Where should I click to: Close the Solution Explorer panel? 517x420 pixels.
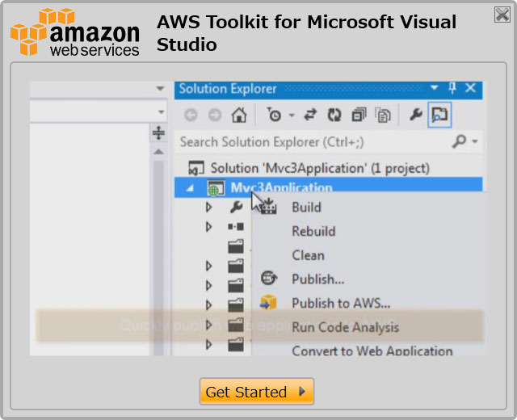[x=470, y=88]
